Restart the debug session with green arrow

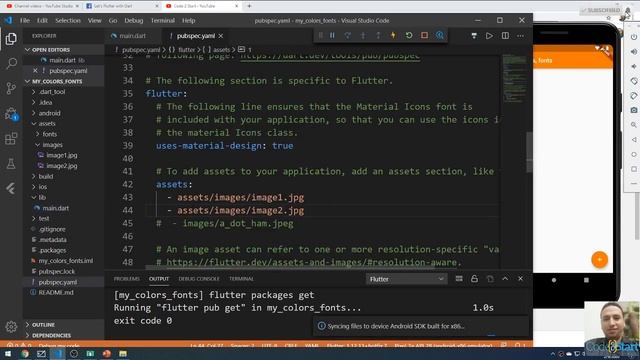[x=409, y=36]
